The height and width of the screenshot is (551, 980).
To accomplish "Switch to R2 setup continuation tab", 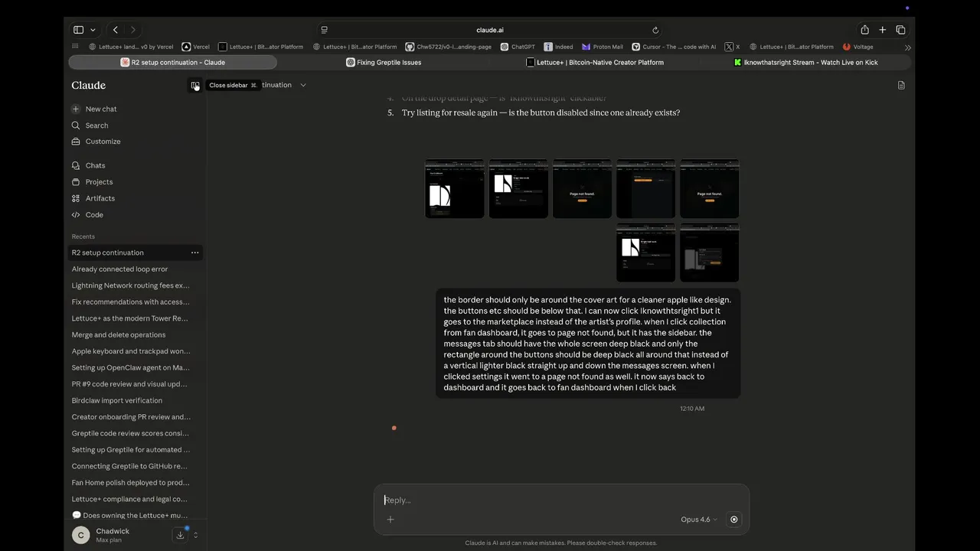I will [x=173, y=62].
